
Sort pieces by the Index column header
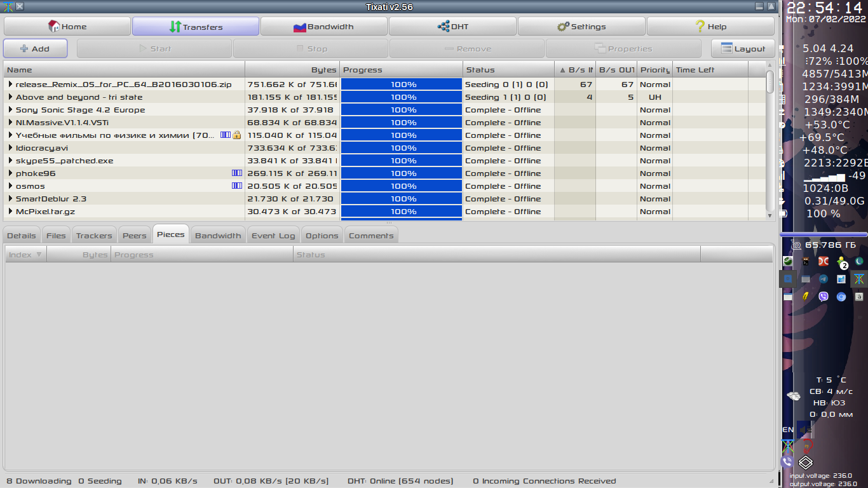pos(25,254)
